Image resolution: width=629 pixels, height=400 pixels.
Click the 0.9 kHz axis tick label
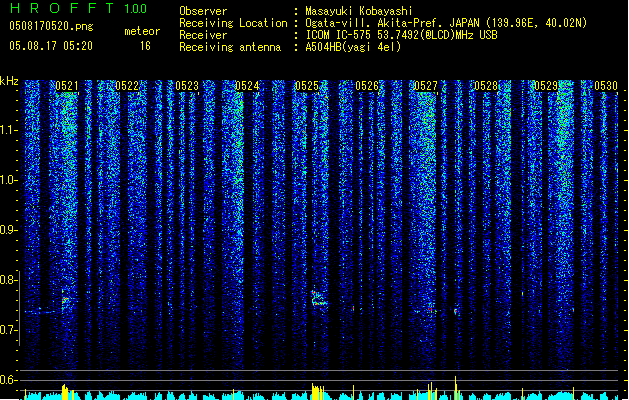(8, 230)
